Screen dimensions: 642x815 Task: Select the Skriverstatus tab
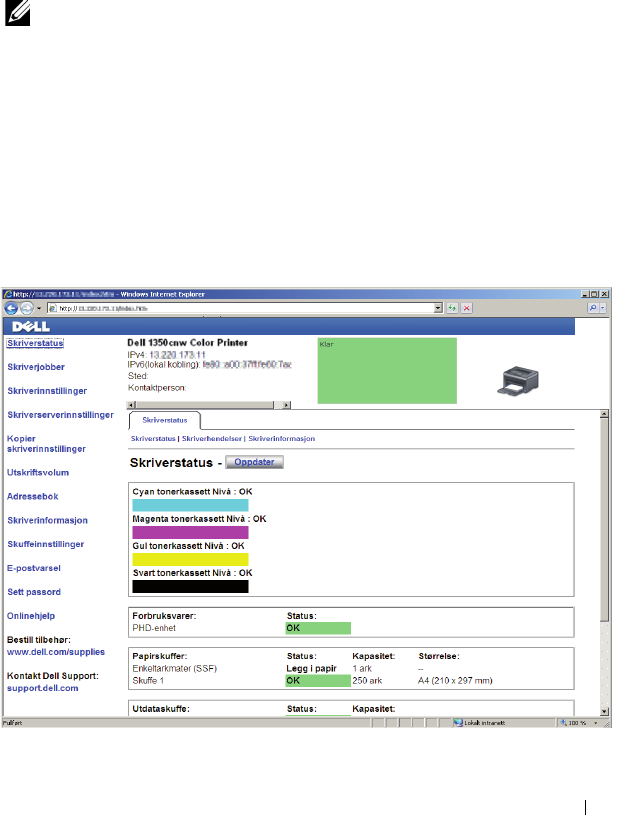164,420
